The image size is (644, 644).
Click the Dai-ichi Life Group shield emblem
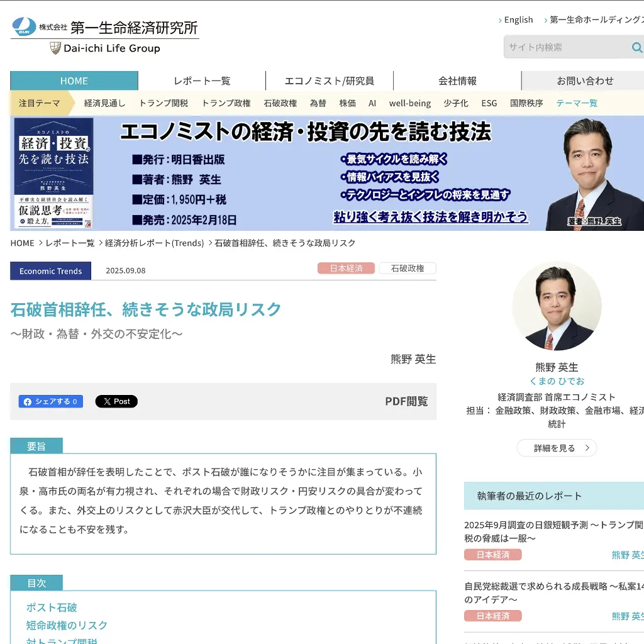pyautogui.click(x=55, y=47)
